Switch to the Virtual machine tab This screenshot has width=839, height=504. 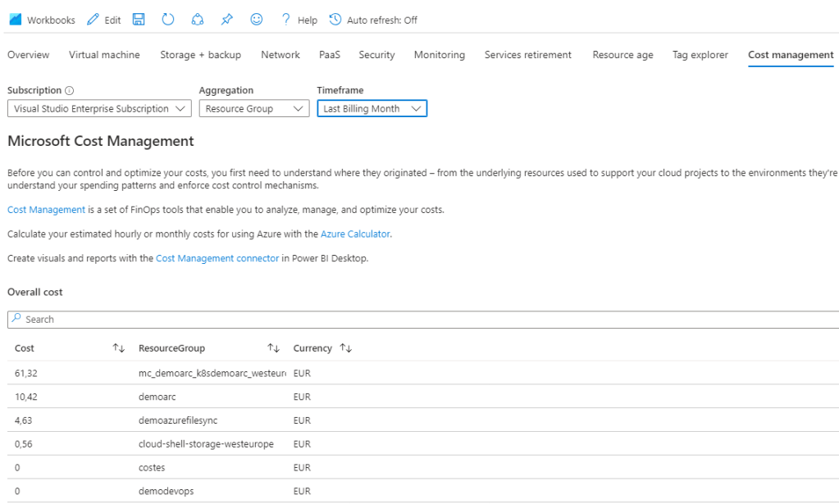104,55
